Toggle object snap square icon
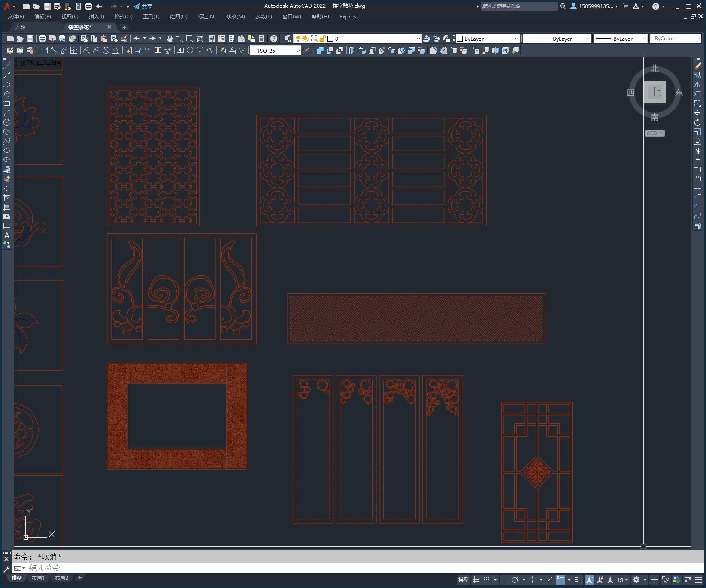Viewport: 706px width, 588px height. click(561, 580)
